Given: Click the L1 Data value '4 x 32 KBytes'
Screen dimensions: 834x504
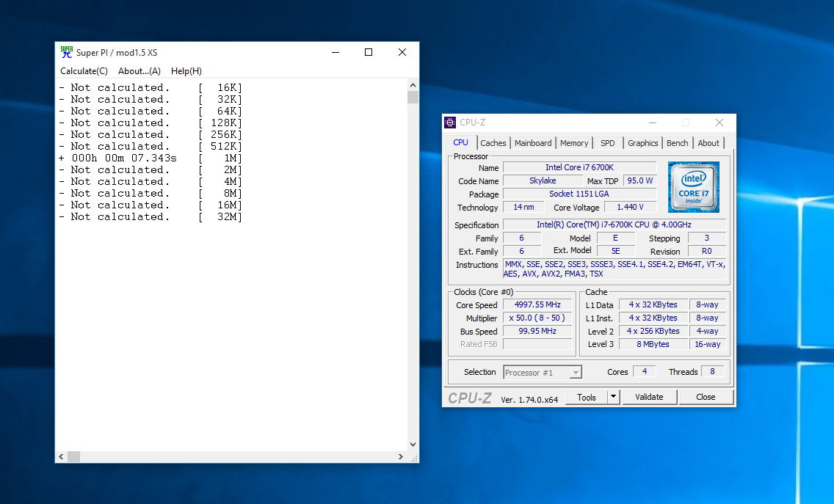Looking at the screenshot, I should pos(653,304).
